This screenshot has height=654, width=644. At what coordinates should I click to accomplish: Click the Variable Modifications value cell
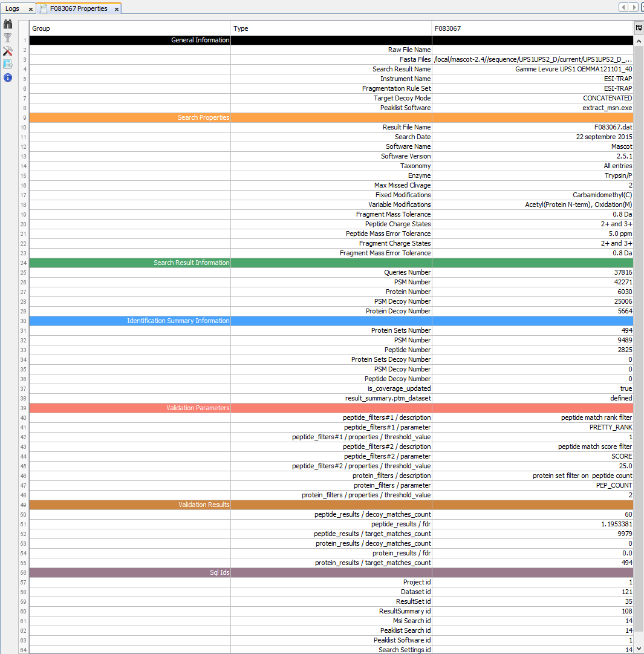point(533,205)
